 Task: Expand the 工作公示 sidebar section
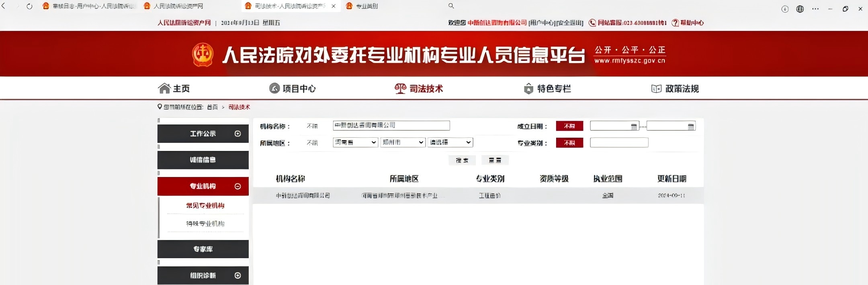[x=237, y=134]
